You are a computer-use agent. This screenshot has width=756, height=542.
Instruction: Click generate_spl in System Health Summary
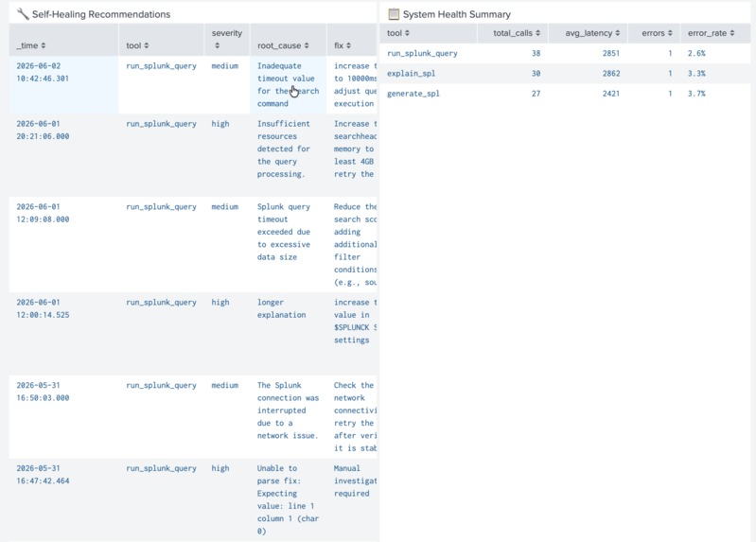413,94
